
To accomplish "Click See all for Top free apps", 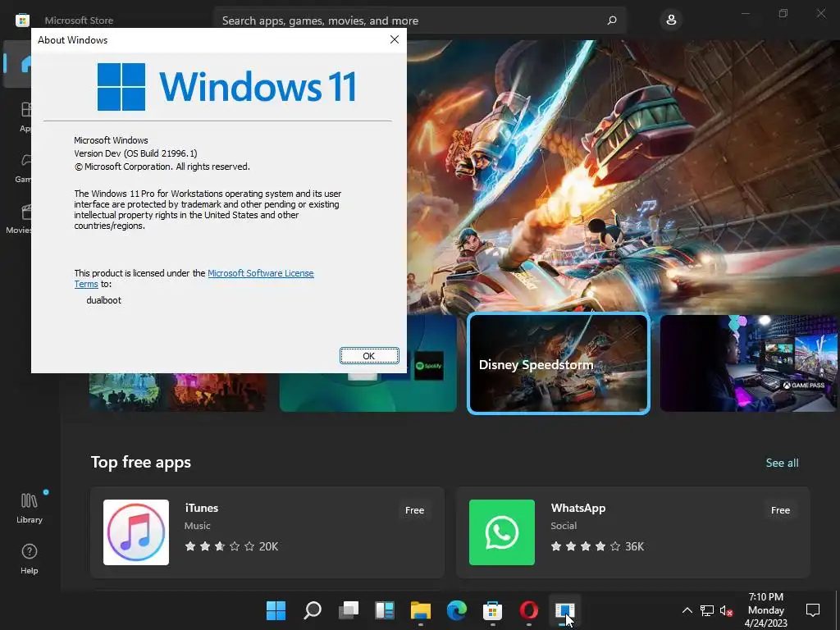I will coord(782,463).
